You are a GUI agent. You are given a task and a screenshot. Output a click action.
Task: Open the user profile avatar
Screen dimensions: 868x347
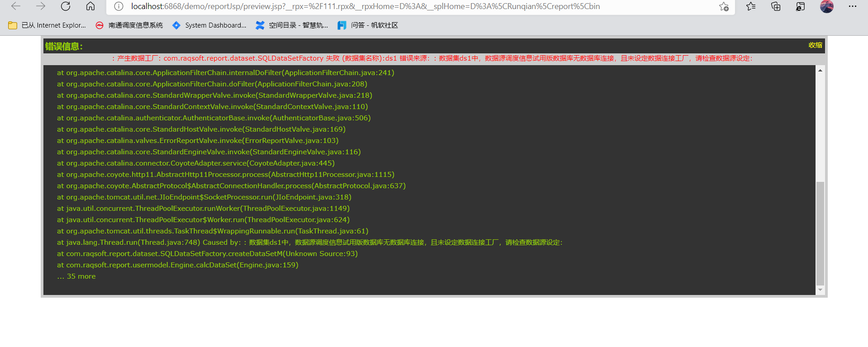pos(827,6)
